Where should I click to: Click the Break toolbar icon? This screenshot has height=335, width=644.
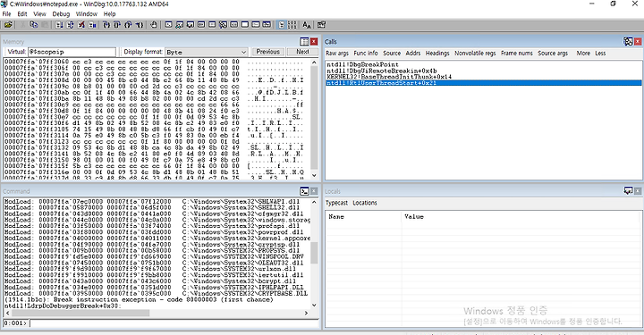(92, 25)
